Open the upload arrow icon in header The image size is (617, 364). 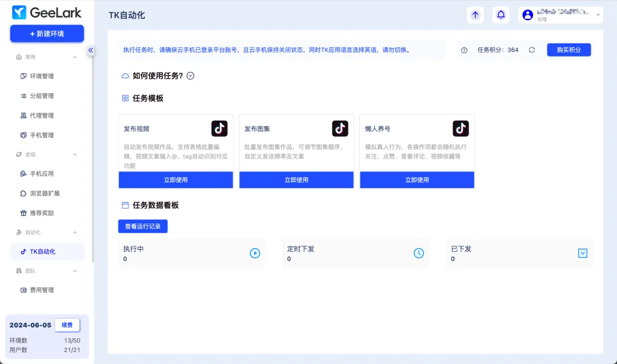tap(475, 15)
